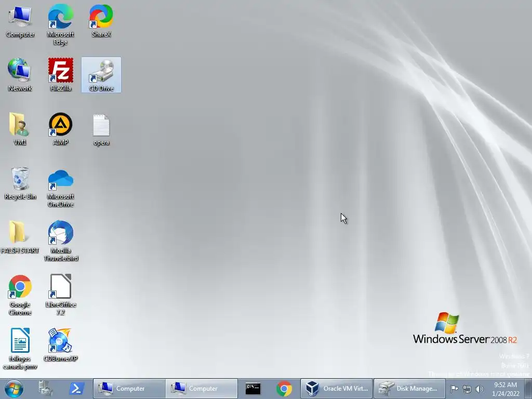The image size is (532, 399).
Task: Select the Microsoft OneDrive shortcut
Action: (x=60, y=188)
